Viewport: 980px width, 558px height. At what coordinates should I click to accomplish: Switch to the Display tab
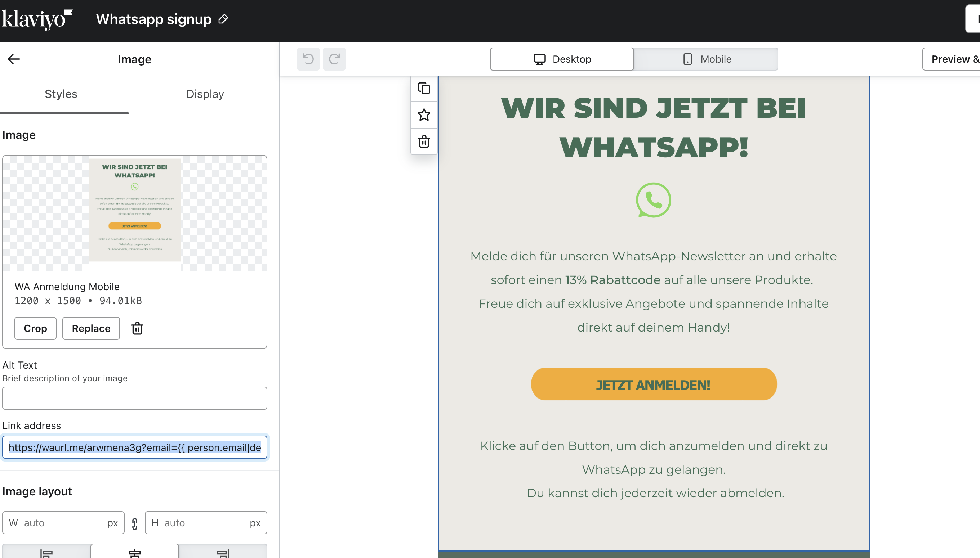pyautogui.click(x=205, y=94)
